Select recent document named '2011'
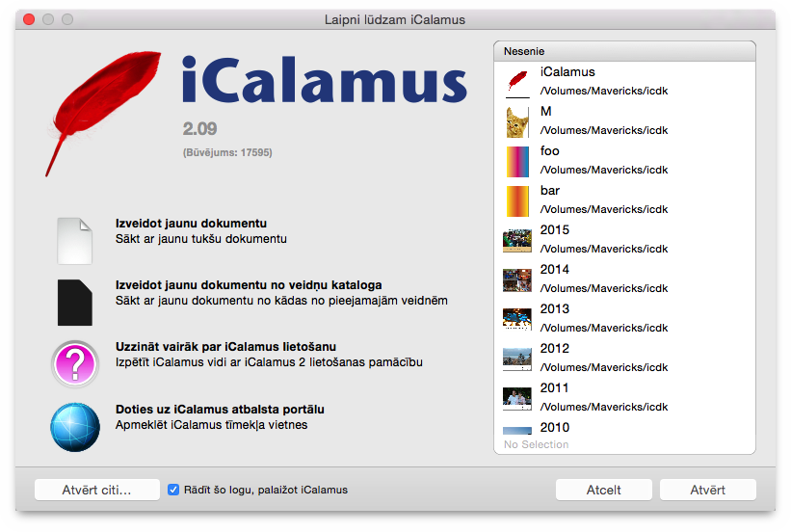The width and height of the screenshot is (791, 532). point(624,397)
